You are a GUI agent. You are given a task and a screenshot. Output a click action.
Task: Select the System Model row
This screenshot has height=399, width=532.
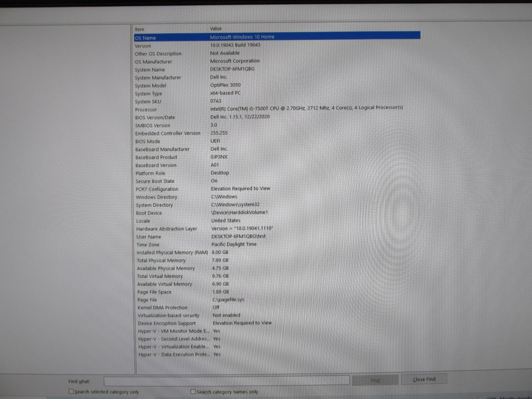(277, 86)
